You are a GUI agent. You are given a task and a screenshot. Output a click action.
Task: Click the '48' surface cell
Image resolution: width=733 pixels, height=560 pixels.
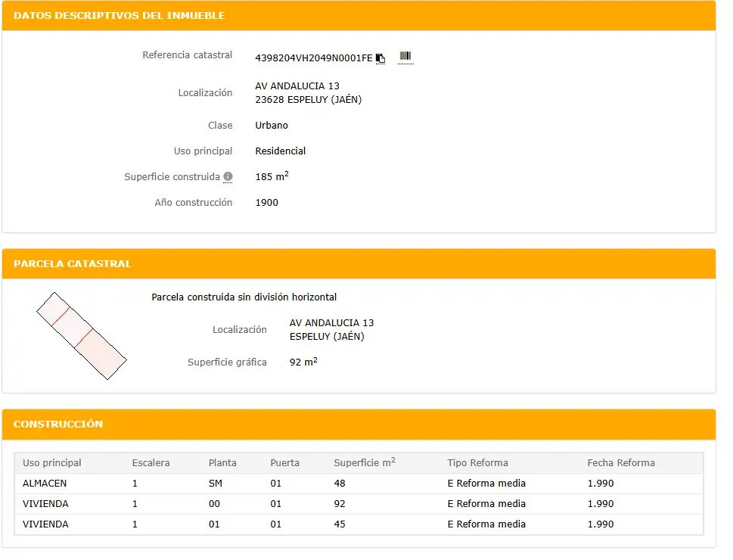[340, 484]
